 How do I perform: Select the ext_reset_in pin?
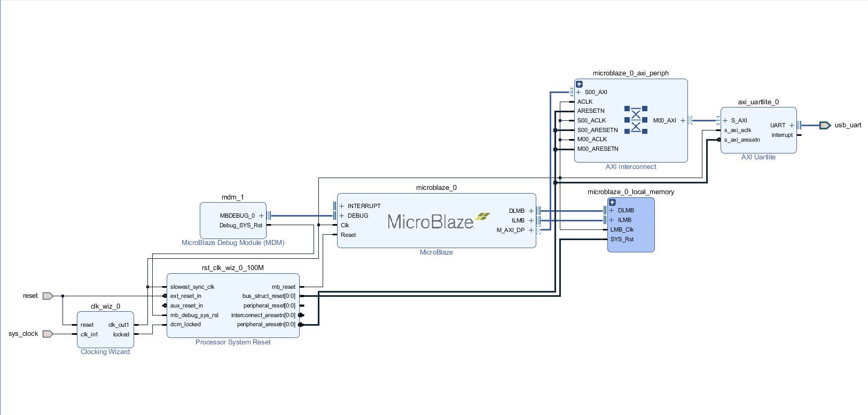point(186,296)
